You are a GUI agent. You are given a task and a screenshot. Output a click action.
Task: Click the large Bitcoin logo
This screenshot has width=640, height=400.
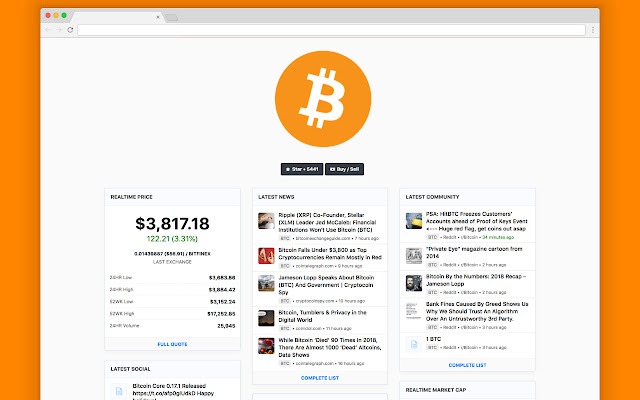(323, 99)
